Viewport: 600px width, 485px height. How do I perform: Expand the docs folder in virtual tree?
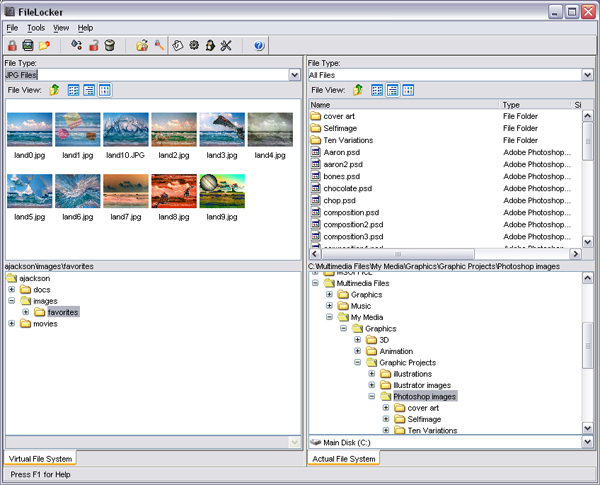tap(12, 289)
